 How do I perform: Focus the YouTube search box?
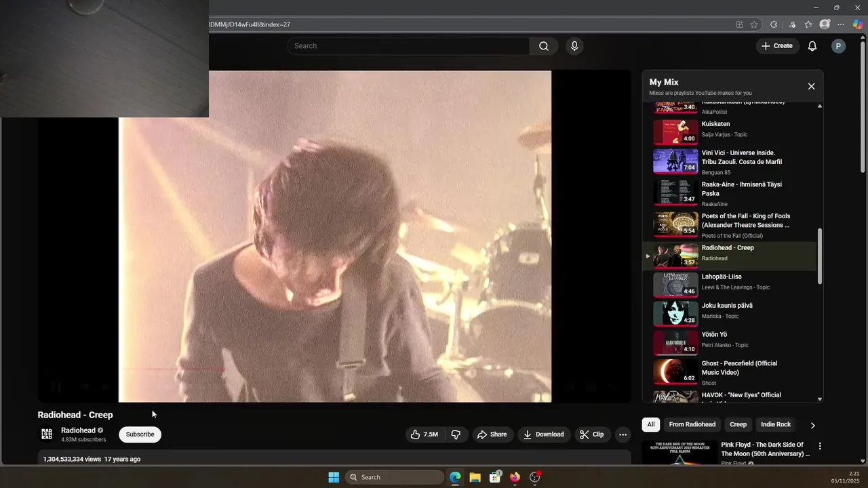pyautogui.click(x=408, y=46)
